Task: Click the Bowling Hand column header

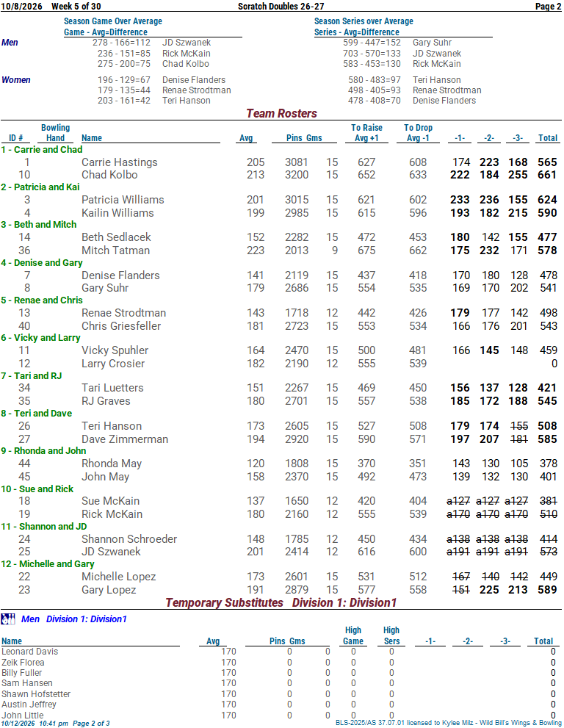Action: [x=55, y=133]
